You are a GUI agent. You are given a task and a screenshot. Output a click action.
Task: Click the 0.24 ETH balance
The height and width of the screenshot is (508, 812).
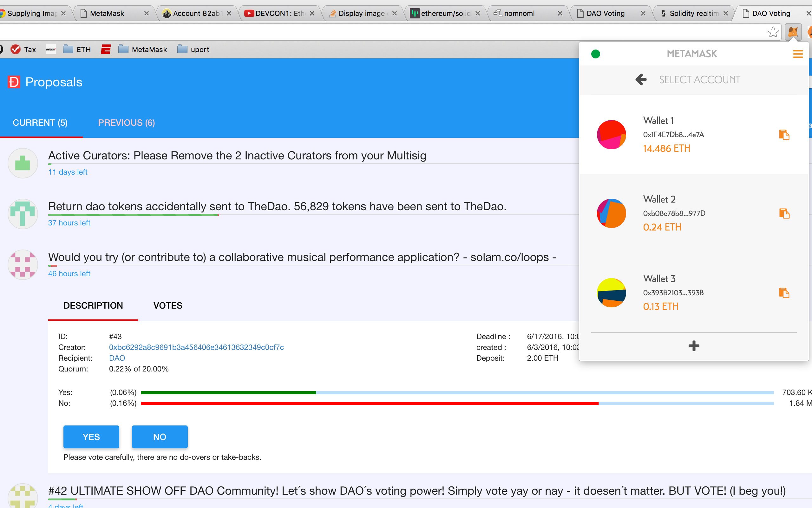[x=662, y=227]
